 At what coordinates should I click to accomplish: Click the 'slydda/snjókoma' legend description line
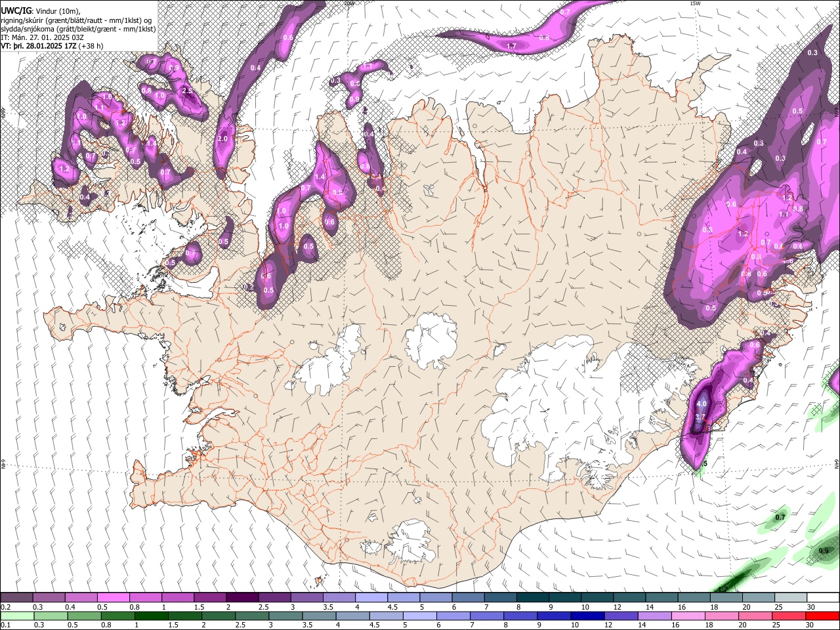pyautogui.click(x=78, y=29)
